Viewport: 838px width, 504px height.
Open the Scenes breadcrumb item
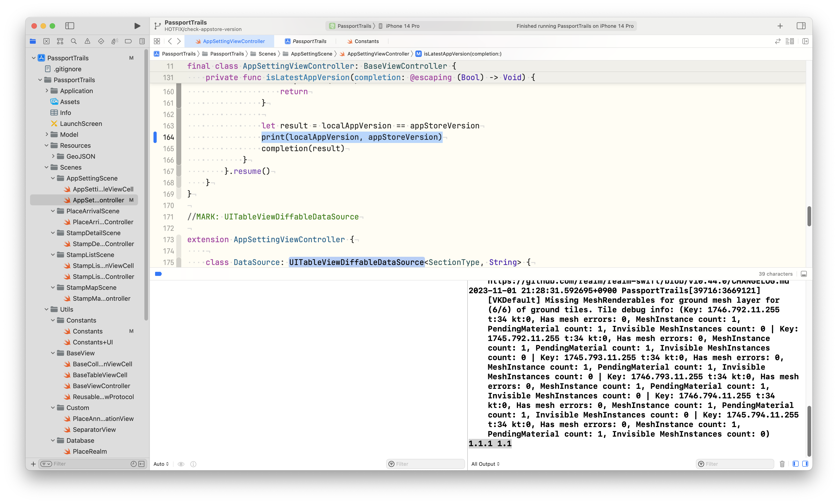pyautogui.click(x=263, y=54)
